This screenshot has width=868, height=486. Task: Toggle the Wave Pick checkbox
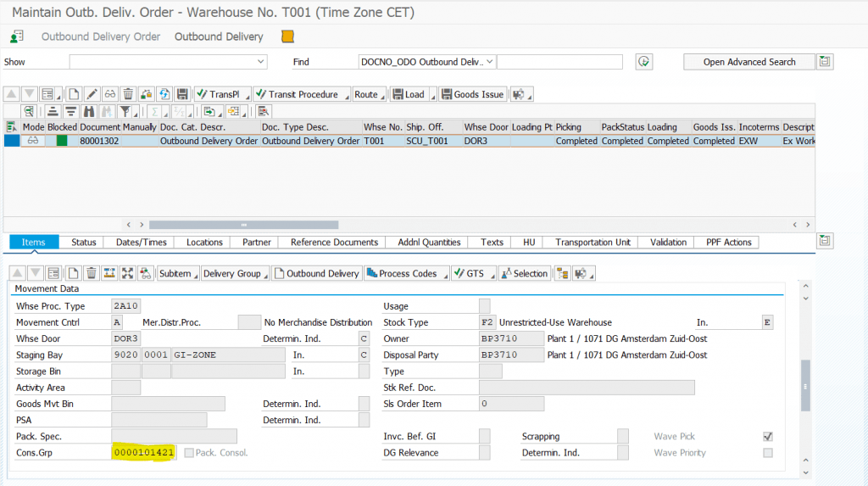768,437
